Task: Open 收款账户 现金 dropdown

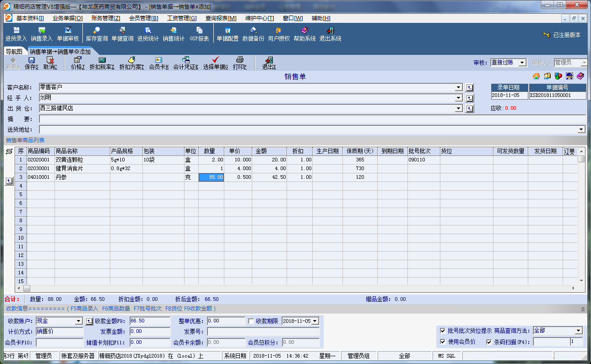Action: coord(79,321)
